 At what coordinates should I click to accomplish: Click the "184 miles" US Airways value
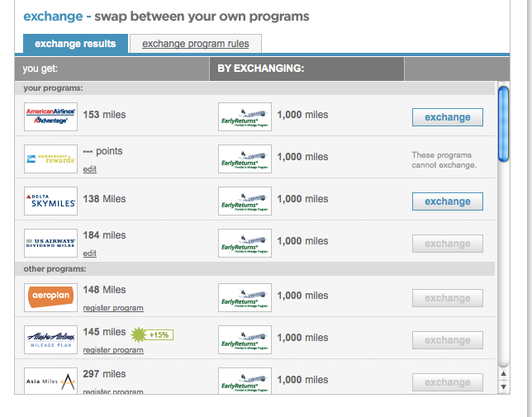point(104,235)
